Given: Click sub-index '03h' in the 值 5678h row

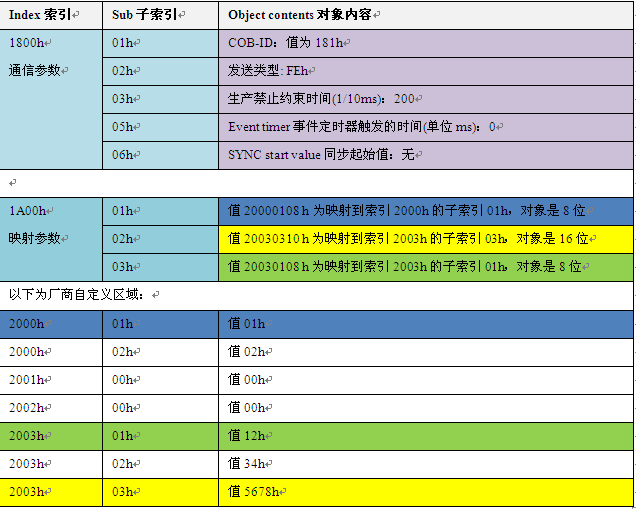Looking at the screenshot, I should 161,492.
